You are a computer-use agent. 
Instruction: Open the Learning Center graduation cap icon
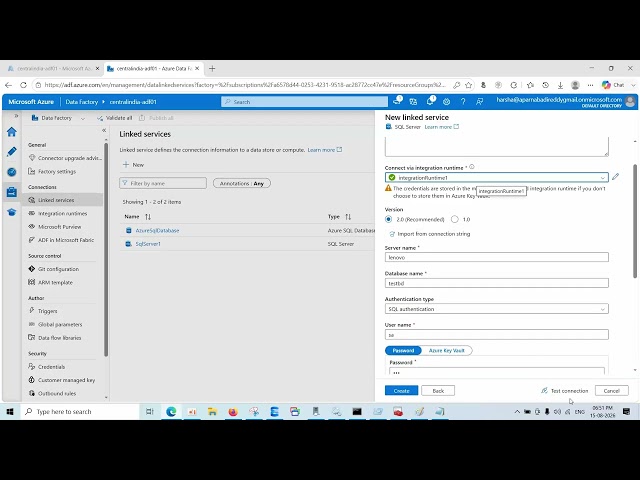(x=12, y=212)
